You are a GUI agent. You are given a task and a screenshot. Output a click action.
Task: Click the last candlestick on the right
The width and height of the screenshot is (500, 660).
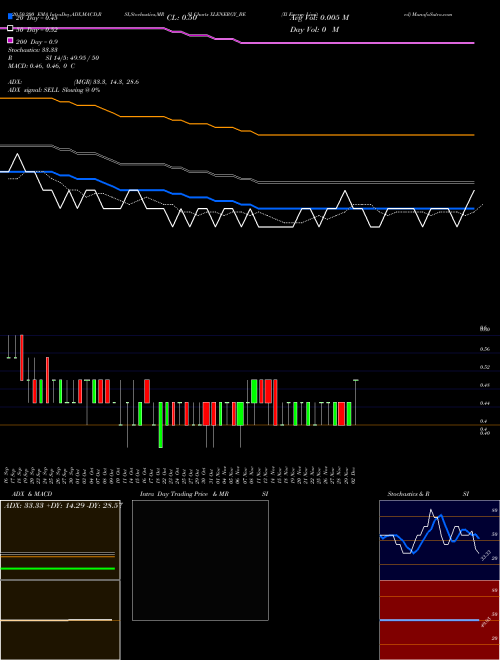click(356, 402)
